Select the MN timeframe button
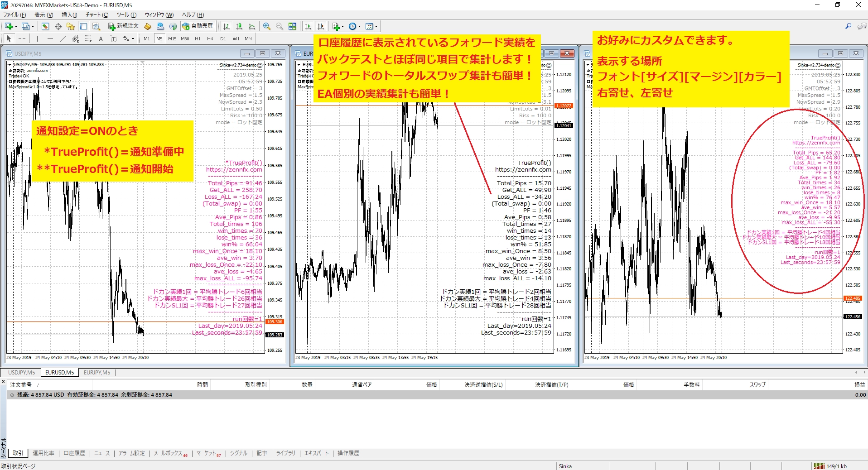The height and width of the screenshot is (470, 868). 248,38
